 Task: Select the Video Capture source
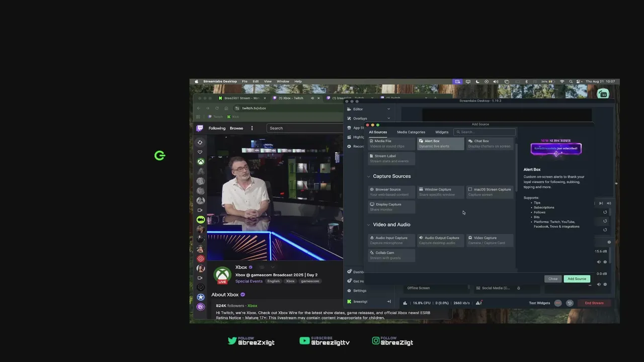click(x=490, y=240)
